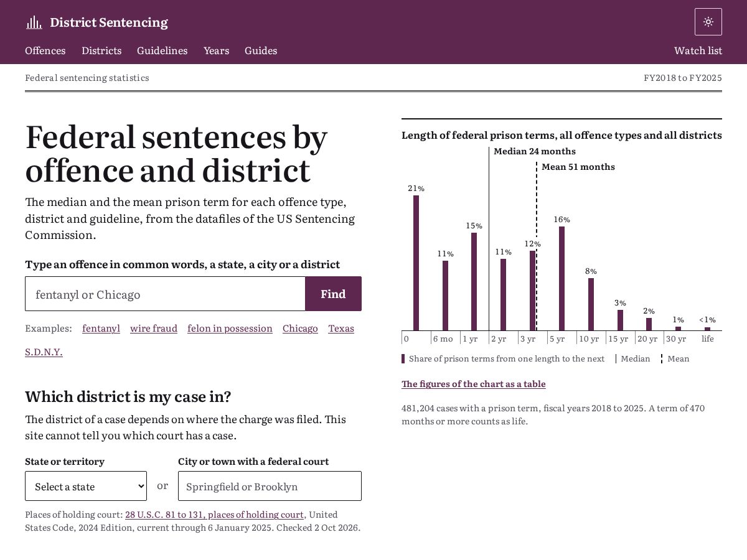Click the 8% bar at 10 yr
This screenshot has width=747, height=560.
click(x=591, y=304)
